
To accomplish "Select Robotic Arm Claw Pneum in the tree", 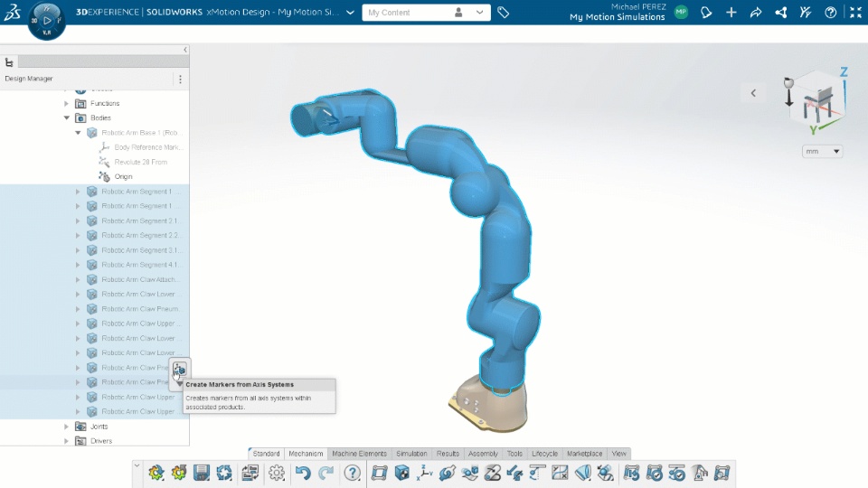I will [141, 309].
